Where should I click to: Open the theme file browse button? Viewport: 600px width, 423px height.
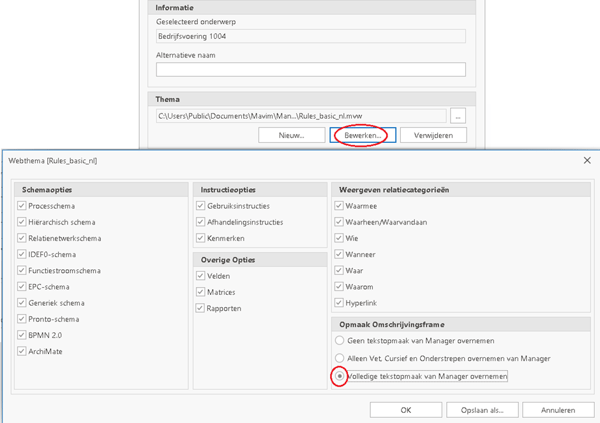point(458,116)
